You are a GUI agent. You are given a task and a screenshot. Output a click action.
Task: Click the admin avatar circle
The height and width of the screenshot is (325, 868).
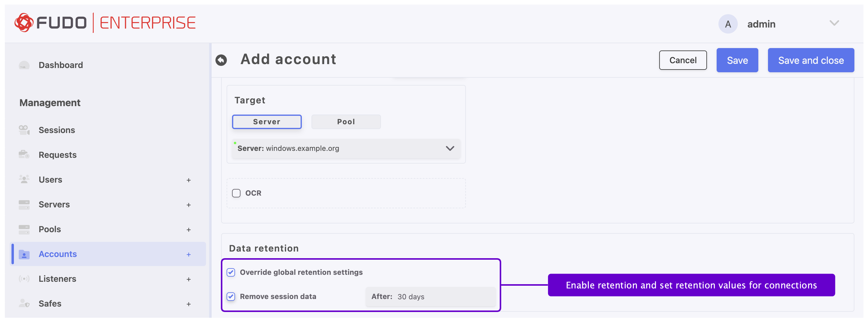728,24
